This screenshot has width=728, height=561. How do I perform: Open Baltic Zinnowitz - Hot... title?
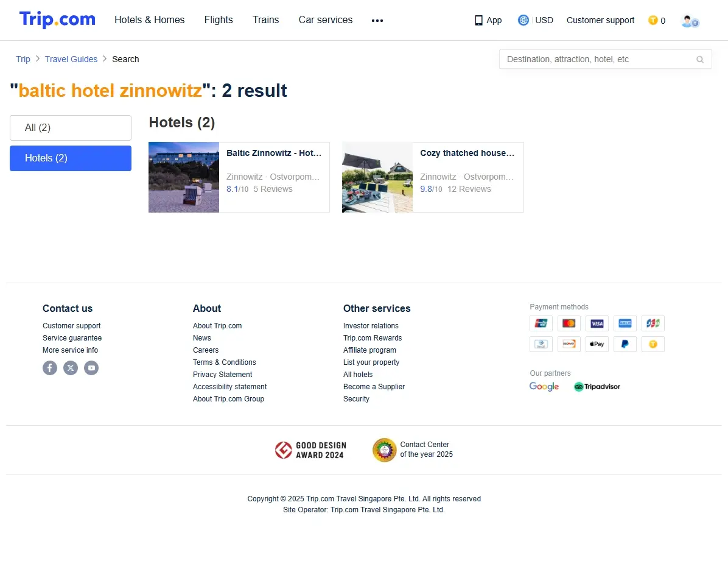click(x=274, y=153)
